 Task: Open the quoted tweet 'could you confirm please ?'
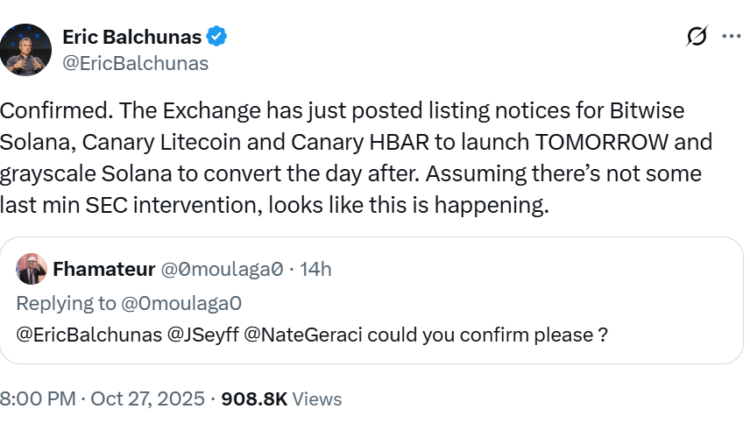click(500, 336)
